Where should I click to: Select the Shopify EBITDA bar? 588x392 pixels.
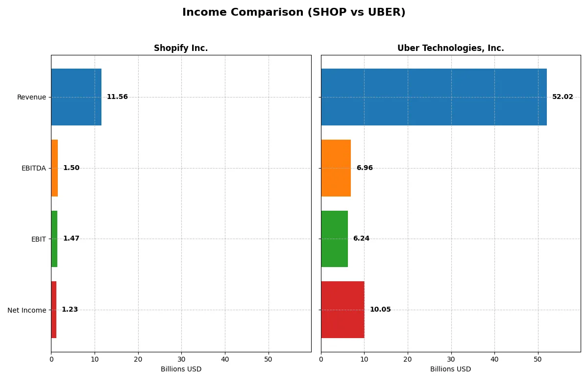click(54, 168)
